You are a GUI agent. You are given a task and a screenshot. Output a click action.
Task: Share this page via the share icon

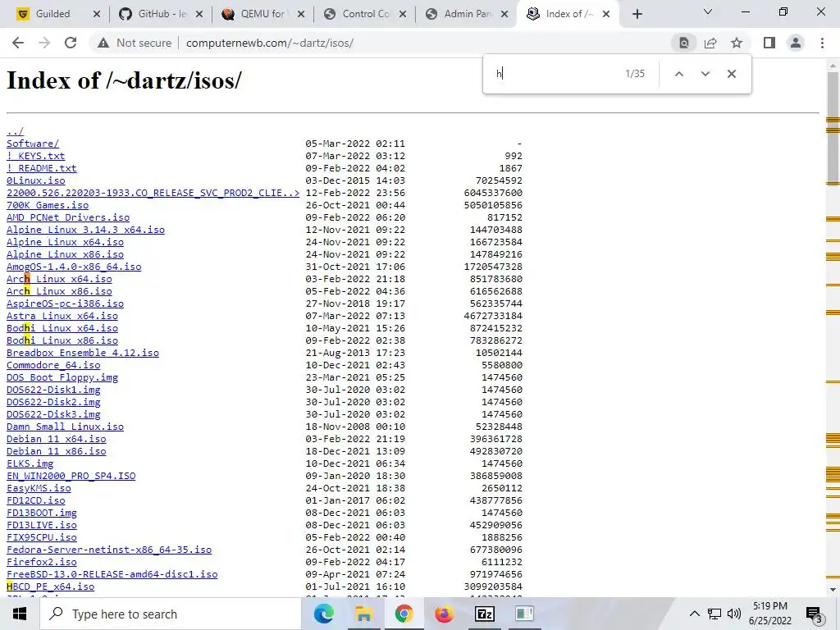click(710, 43)
